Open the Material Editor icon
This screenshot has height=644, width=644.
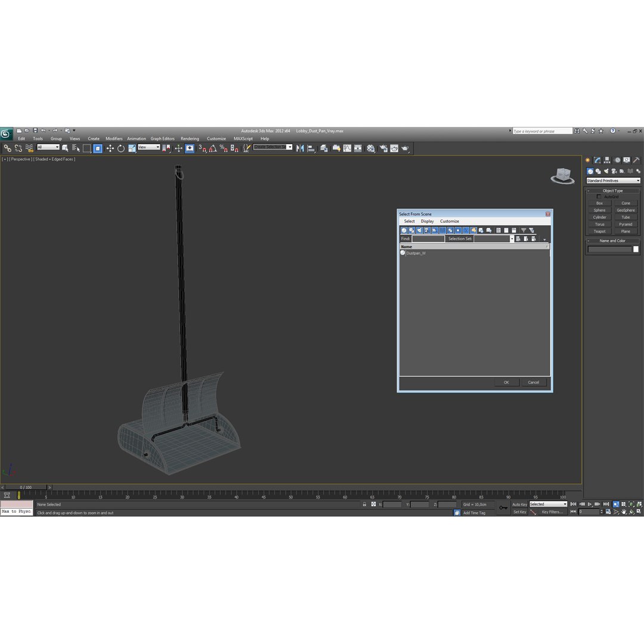point(370,148)
